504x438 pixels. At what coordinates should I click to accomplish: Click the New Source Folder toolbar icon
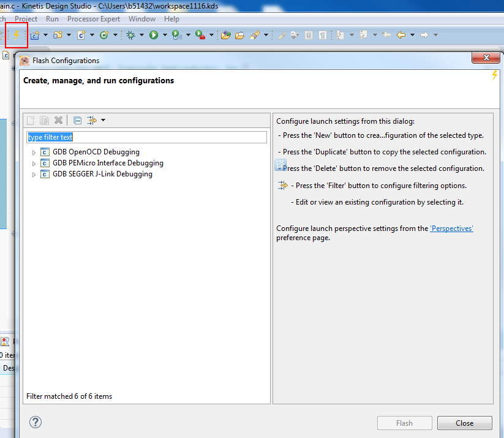[x=58, y=35]
